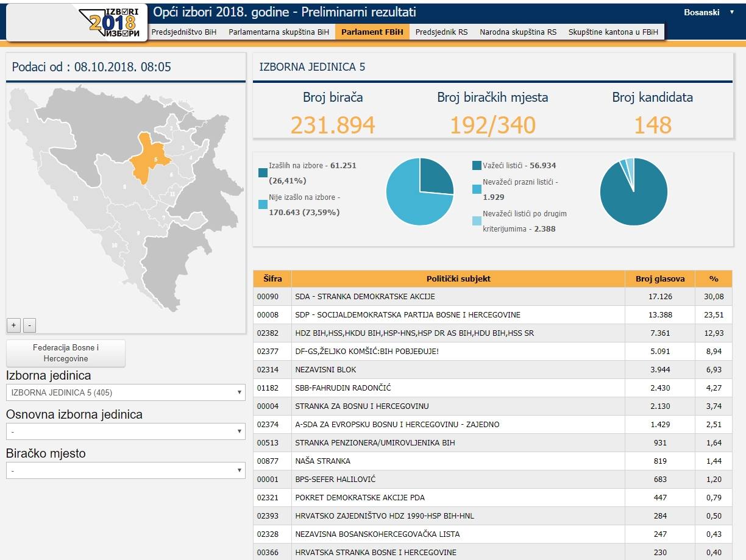Screen dimensions: 746x560
Task: Click the light blue 'Nije izašlo na izbore' legend square
Action: 263,205
